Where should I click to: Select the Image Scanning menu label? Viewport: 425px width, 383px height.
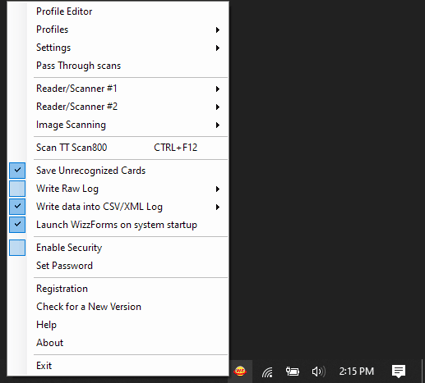point(71,125)
